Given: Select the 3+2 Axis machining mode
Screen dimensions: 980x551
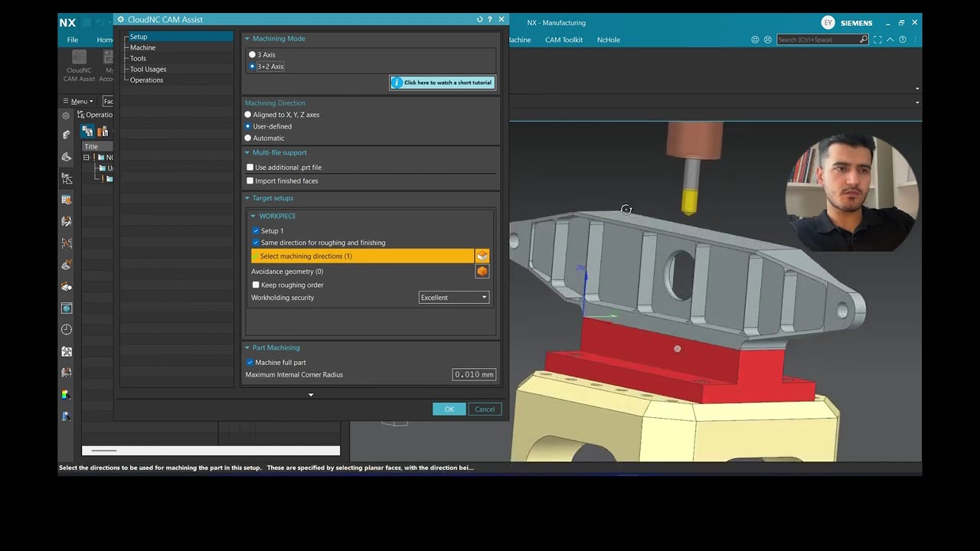Looking at the screenshot, I should click(253, 67).
